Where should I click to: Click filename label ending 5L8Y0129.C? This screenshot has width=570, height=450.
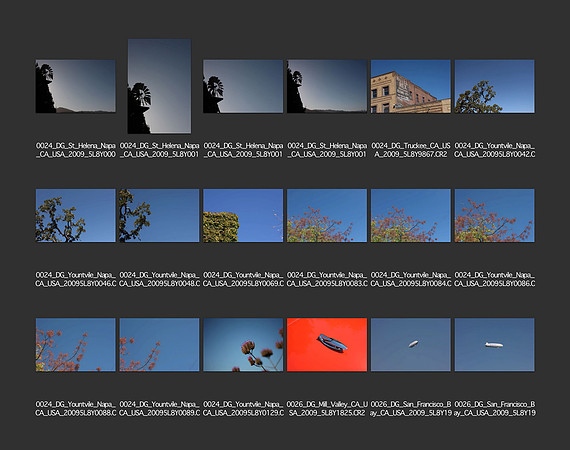pos(243,409)
